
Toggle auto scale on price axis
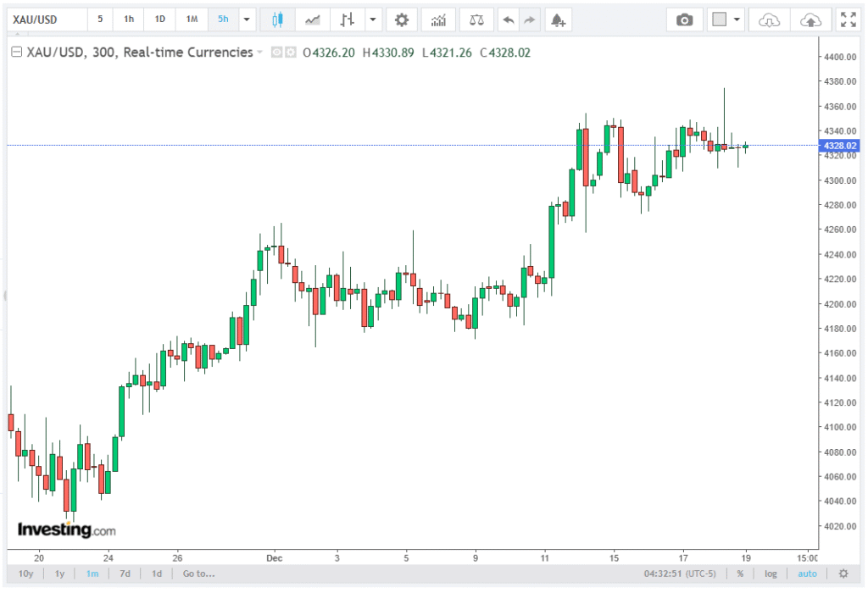(x=807, y=574)
